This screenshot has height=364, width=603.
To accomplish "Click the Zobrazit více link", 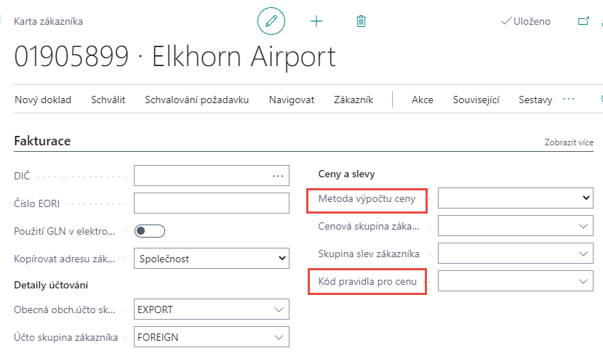I will point(569,142).
